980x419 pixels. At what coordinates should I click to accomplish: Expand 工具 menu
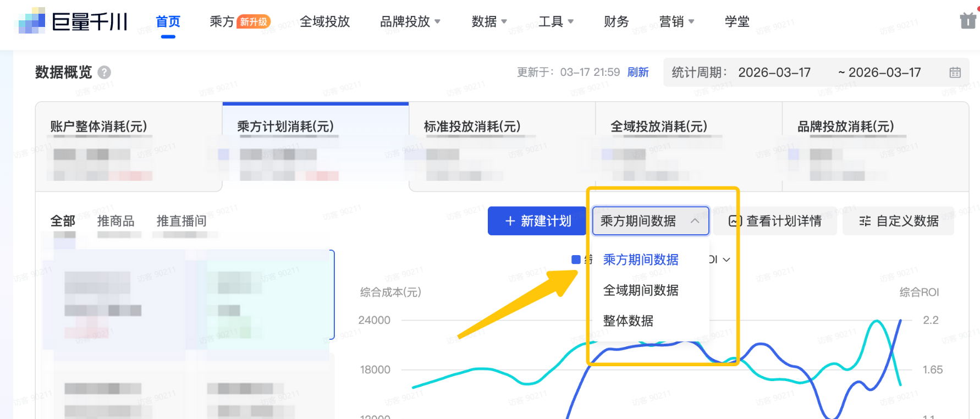tap(556, 21)
